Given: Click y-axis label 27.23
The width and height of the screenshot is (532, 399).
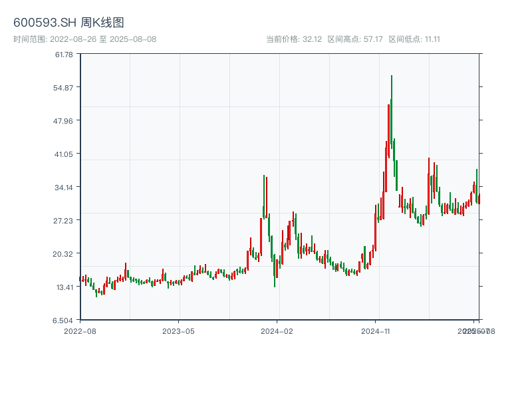Looking at the screenshot, I should click(63, 221).
